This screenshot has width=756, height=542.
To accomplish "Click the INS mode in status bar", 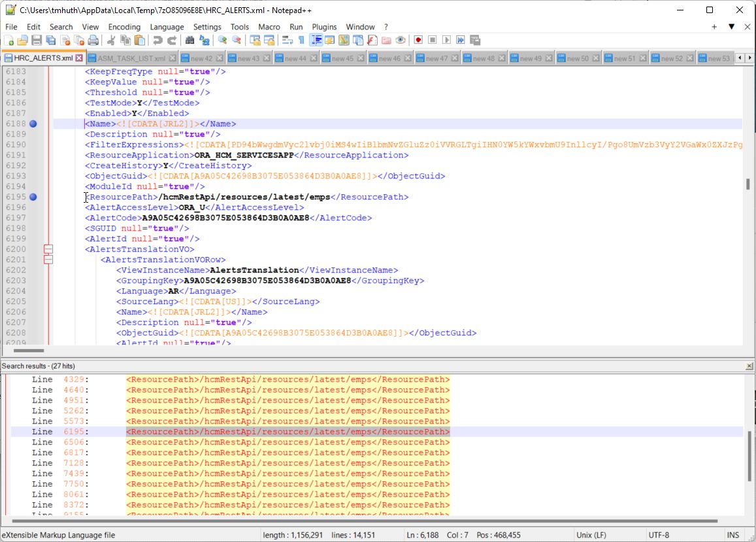I will click(x=732, y=535).
